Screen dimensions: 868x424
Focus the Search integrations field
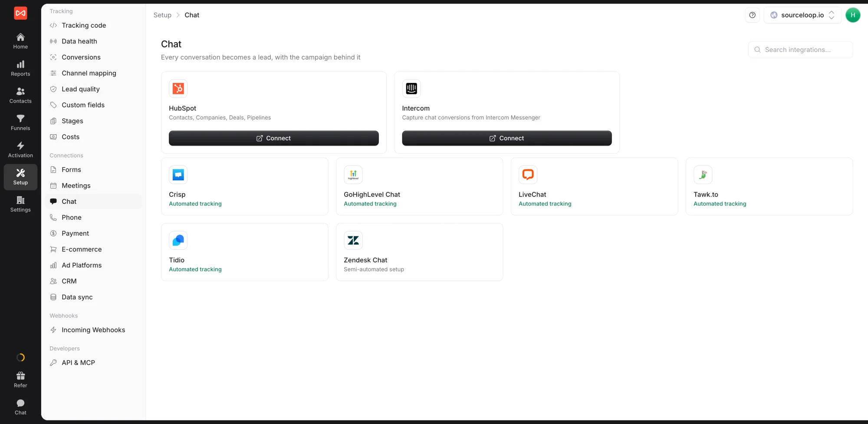(801, 50)
